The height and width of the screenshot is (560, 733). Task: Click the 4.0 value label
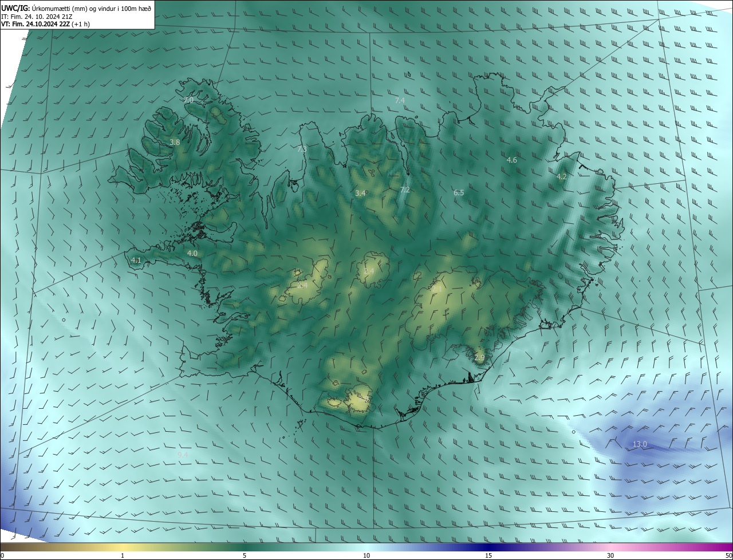(192, 253)
